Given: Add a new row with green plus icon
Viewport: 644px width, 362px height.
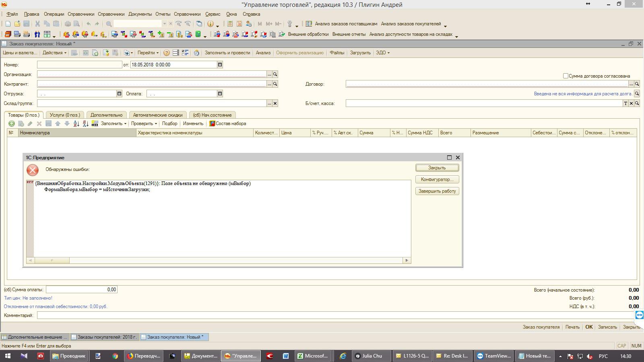Looking at the screenshot, I should pos(11,124).
